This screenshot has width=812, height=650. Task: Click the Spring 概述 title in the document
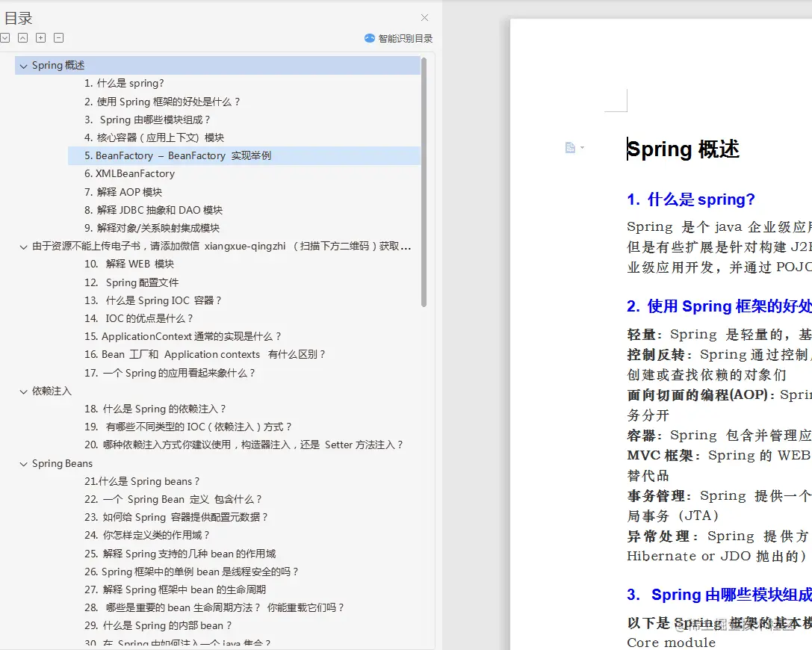(683, 149)
